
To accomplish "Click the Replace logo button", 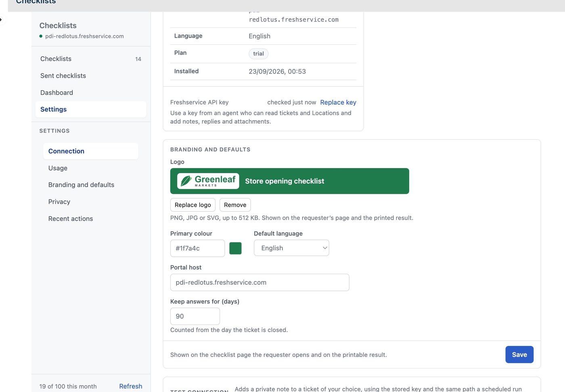I will tap(193, 205).
